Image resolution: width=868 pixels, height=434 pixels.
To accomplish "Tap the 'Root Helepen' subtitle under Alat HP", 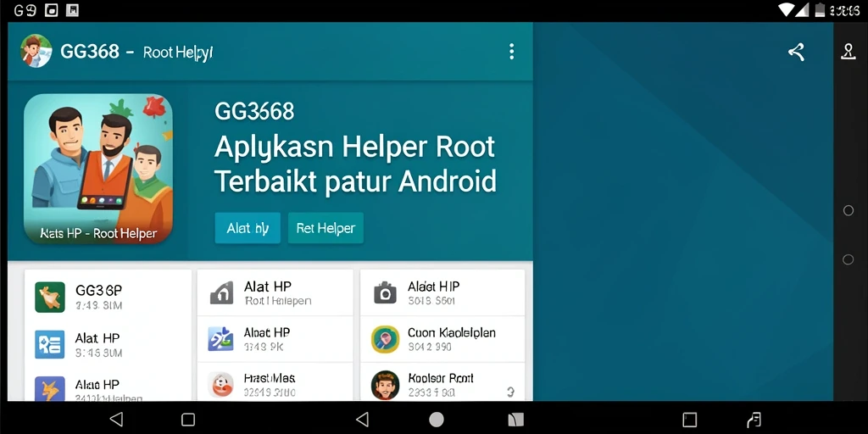I will 278,301.
